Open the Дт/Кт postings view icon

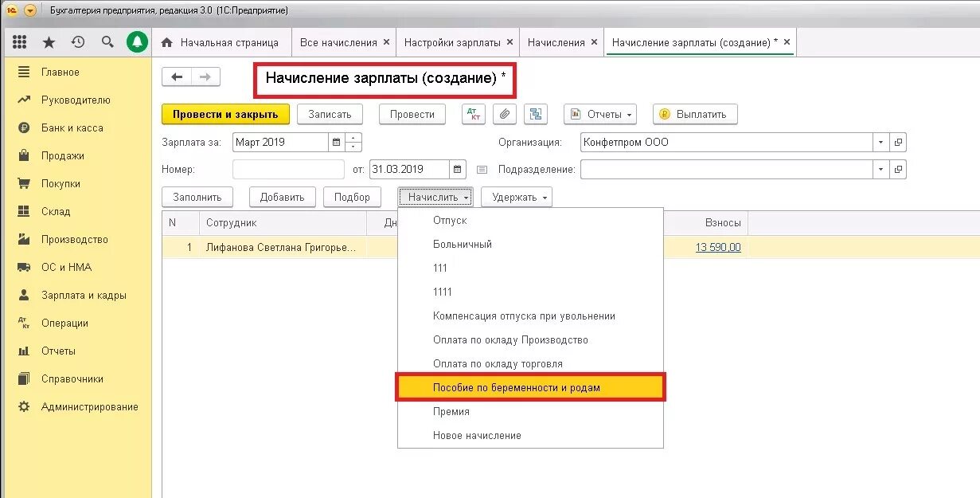click(473, 114)
